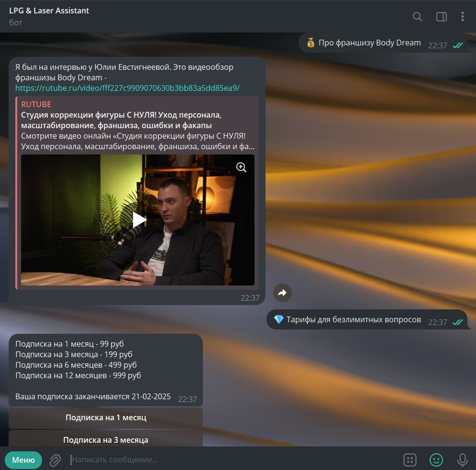Open the emoji picker
Viewport: 476px width, 470px height.
(x=436, y=460)
